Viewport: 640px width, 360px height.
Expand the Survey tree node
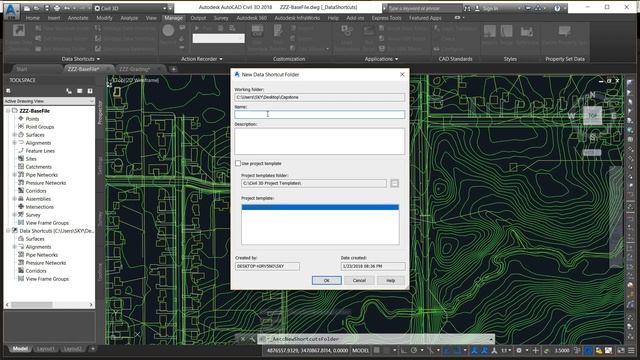coord(14,215)
